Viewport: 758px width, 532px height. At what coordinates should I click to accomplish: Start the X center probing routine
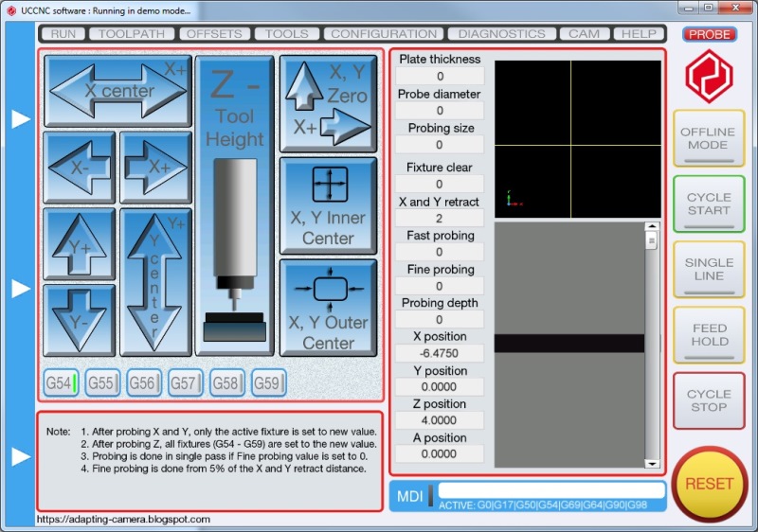[117, 90]
